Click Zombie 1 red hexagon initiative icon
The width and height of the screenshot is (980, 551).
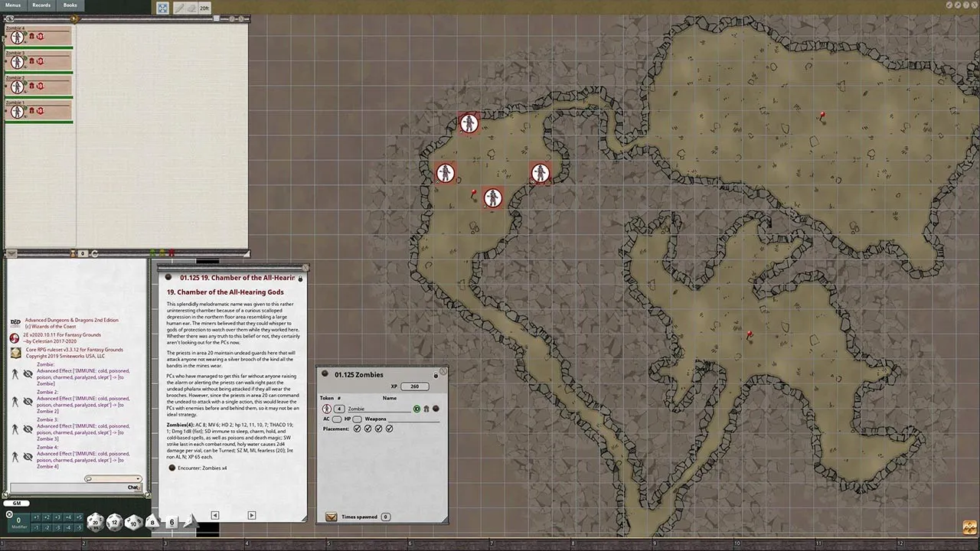[40, 111]
